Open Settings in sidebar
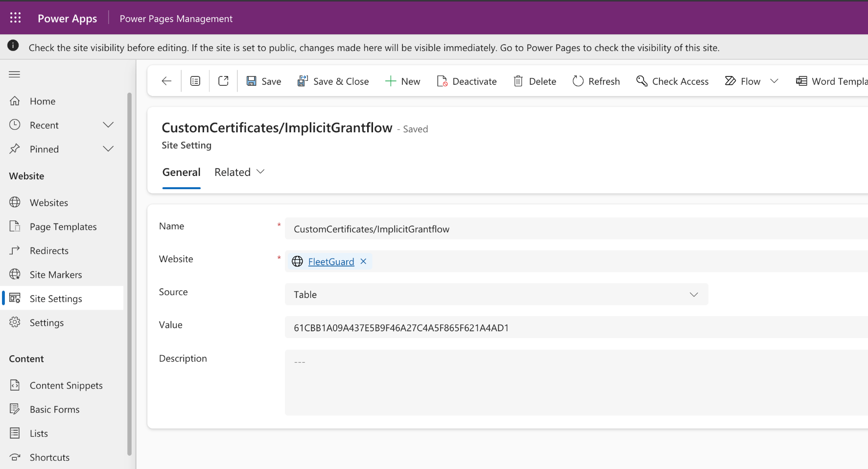 point(62,322)
